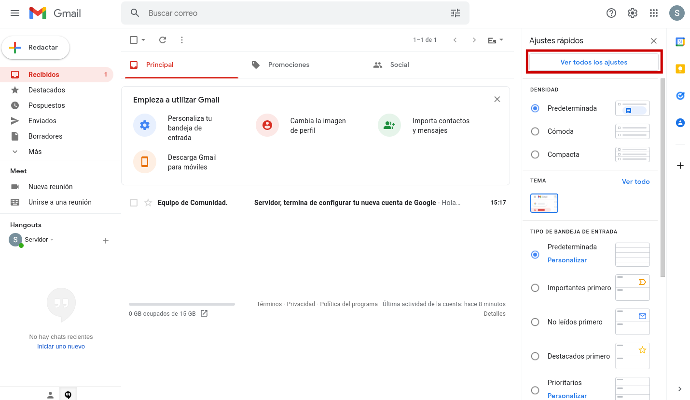Open the Help question mark icon
690x400 pixels.
coord(611,13)
